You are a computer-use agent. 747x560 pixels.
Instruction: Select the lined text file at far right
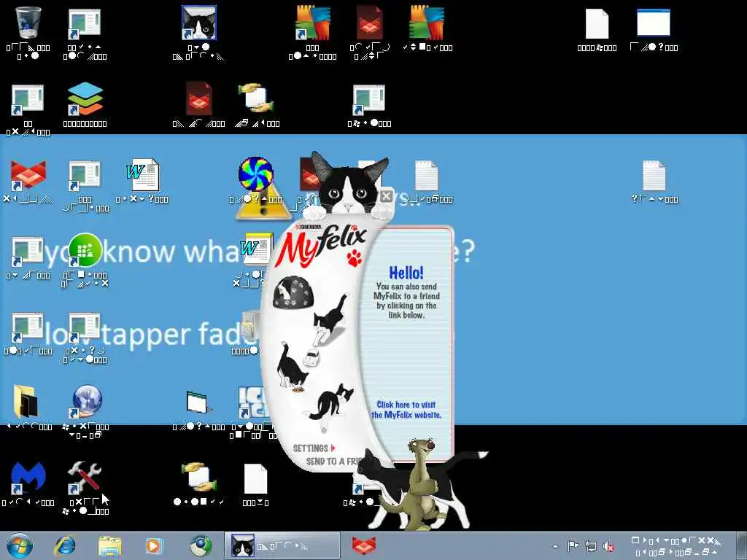pyautogui.click(x=654, y=175)
